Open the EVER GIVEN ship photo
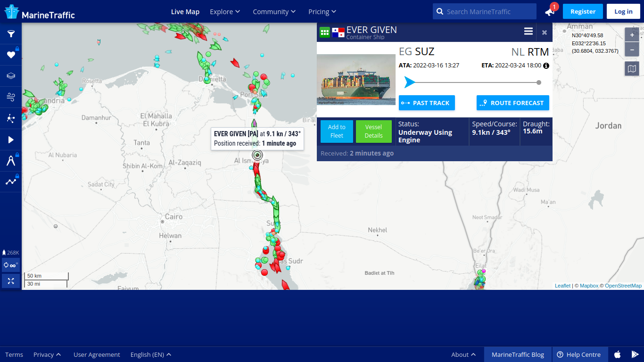The image size is (644, 362). click(356, 79)
